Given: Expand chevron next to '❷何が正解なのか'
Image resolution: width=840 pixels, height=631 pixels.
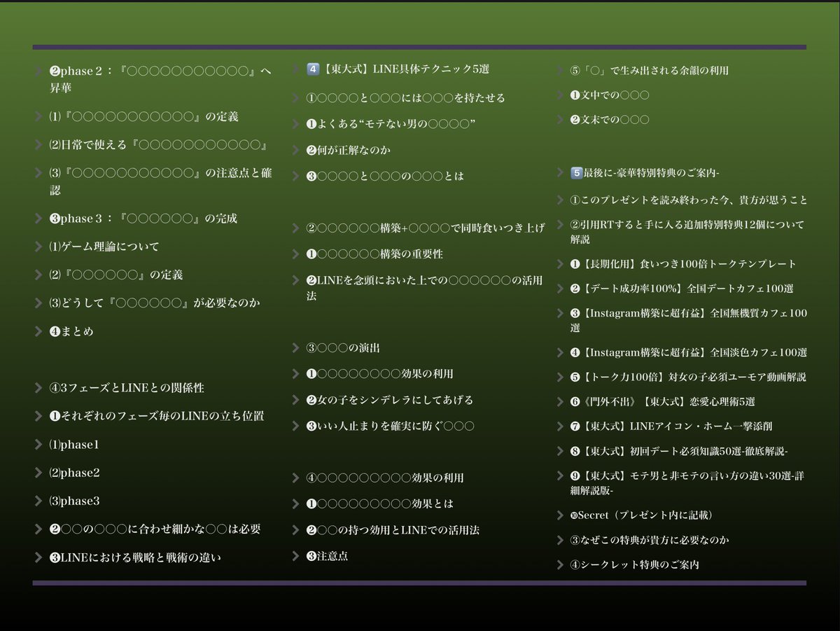Looking at the screenshot, I should pos(296,150).
